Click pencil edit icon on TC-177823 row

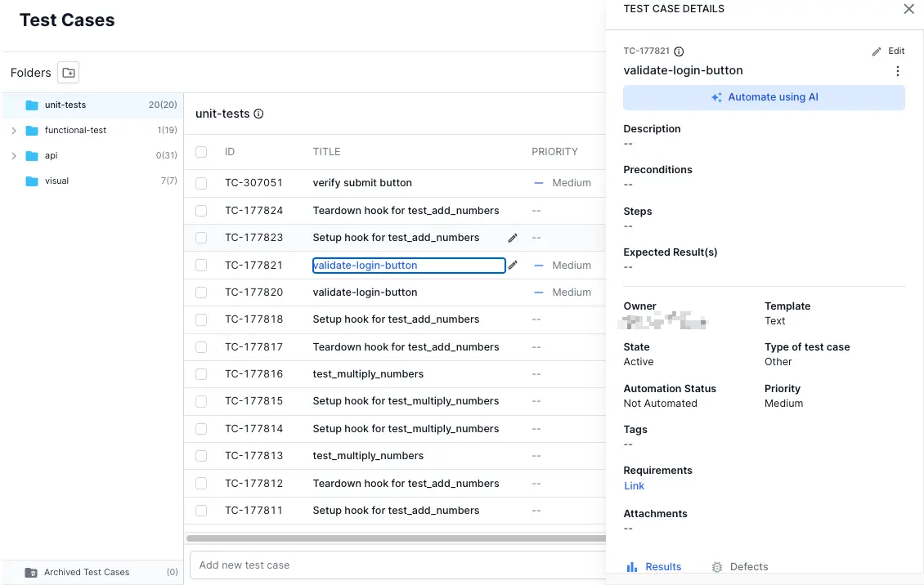513,238
